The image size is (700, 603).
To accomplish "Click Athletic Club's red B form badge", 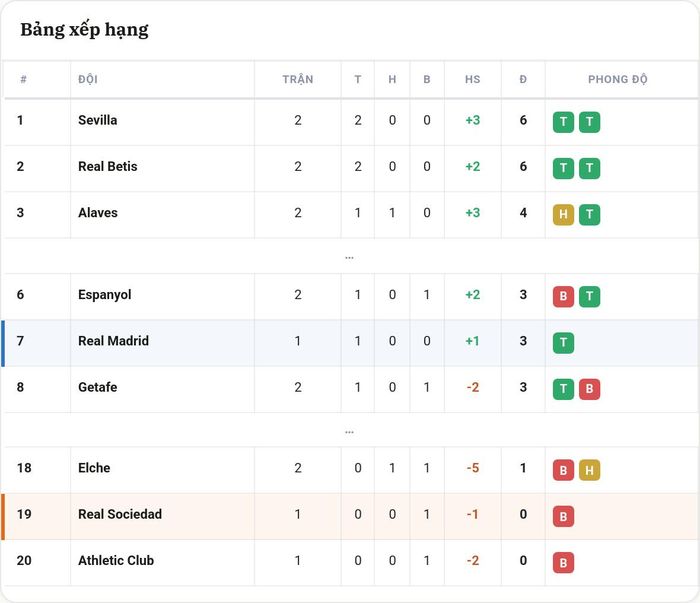I will 563,562.
